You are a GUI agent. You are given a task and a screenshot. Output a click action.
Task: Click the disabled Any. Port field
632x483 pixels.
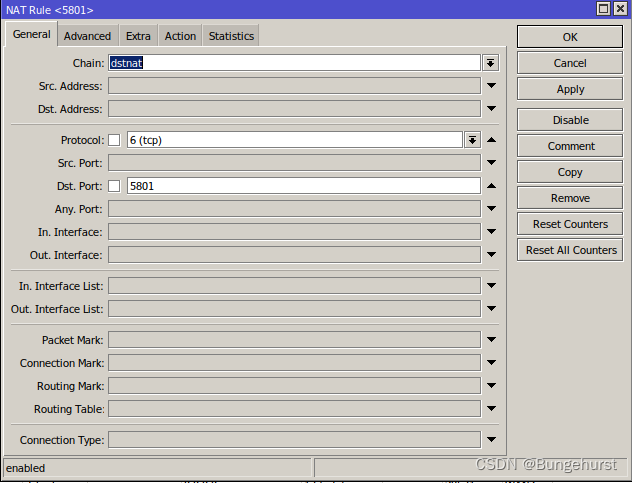click(x=294, y=209)
